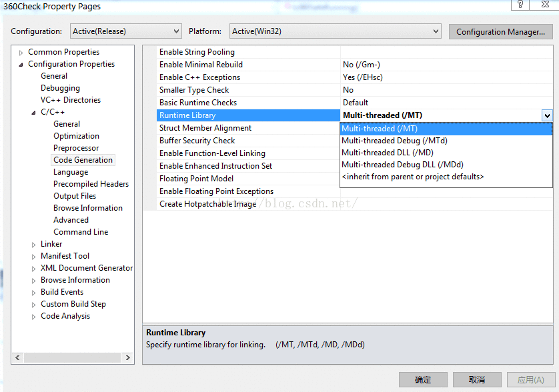Open Precompiled Headers page
Image resolution: width=559 pixels, height=392 pixels.
[91, 184]
